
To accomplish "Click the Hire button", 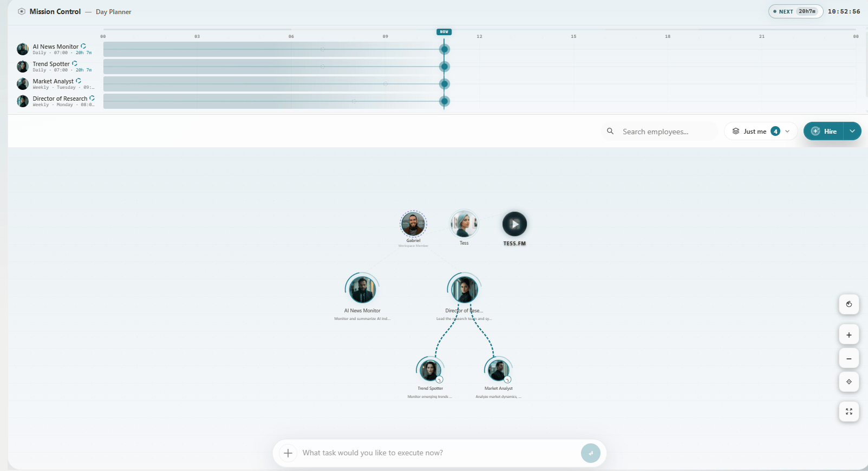I will (x=824, y=131).
